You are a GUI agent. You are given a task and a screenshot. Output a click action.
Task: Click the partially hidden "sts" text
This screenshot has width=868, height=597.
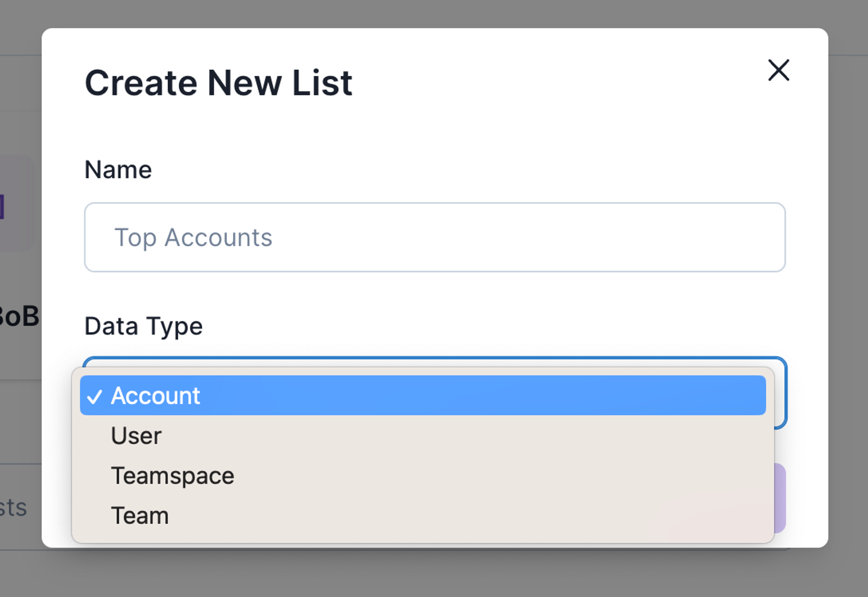click(14, 507)
